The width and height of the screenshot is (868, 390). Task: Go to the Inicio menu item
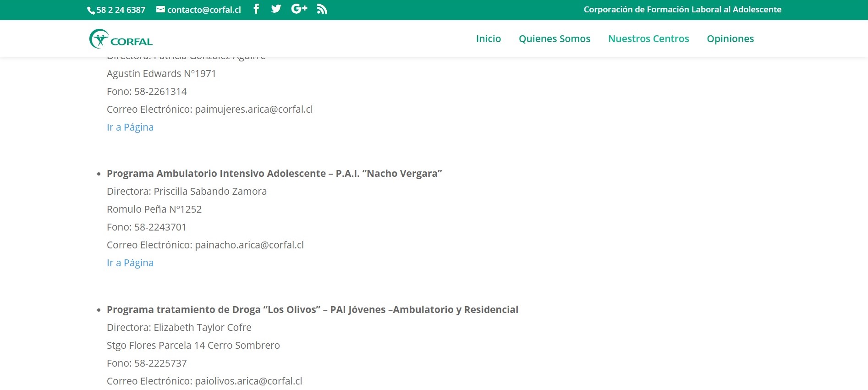489,39
